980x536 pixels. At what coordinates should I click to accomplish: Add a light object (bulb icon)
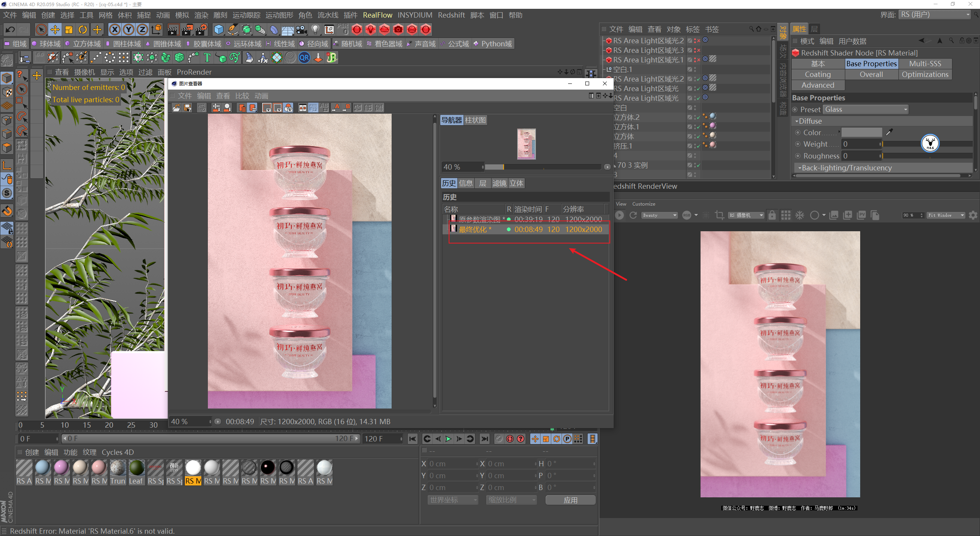tap(315, 29)
